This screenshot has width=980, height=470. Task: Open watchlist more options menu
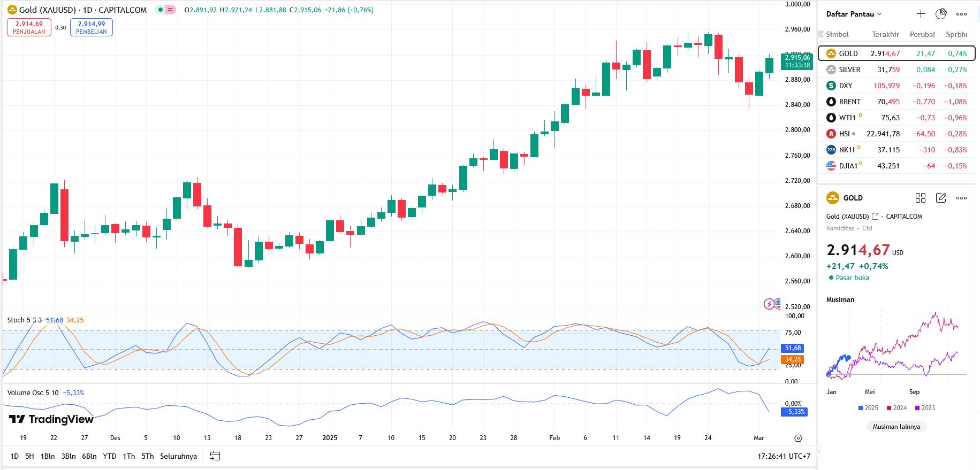coord(961,14)
